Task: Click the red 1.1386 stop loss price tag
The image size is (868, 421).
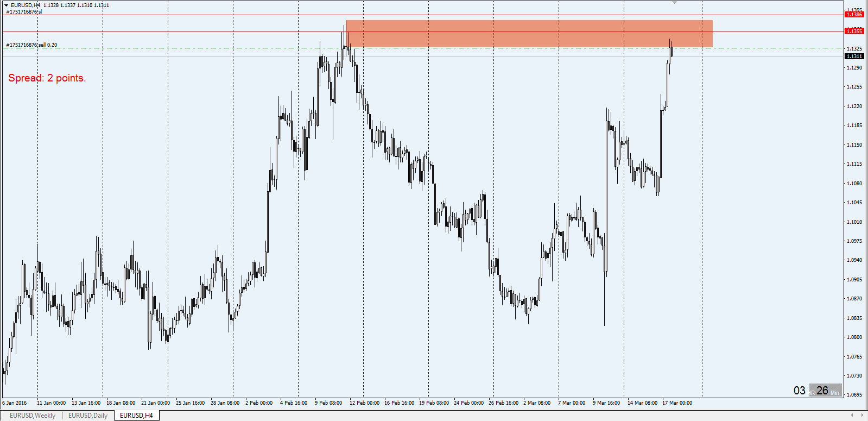Action: coord(854,15)
